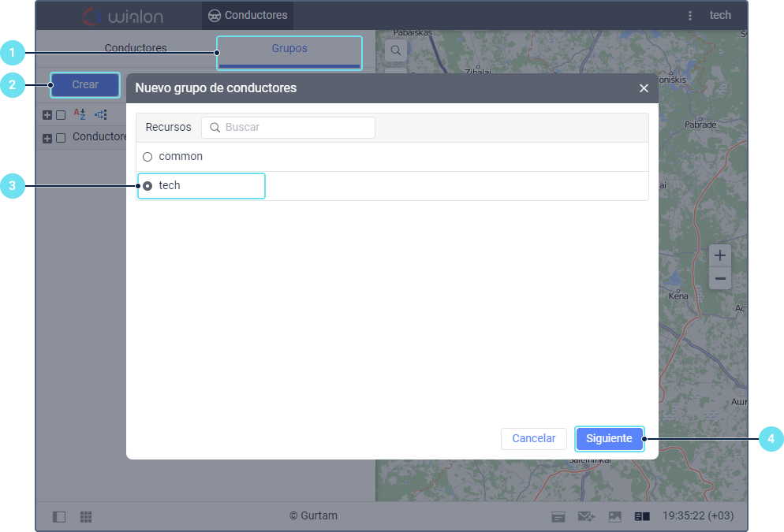Open the three-dot menu in top bar
The width and height of the screenshot is (784, 532).
tap(690, 16)
